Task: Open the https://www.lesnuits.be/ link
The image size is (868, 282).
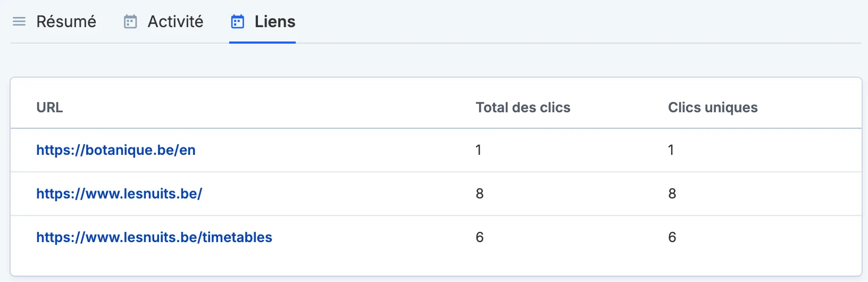Action: [x=119, y=194]
